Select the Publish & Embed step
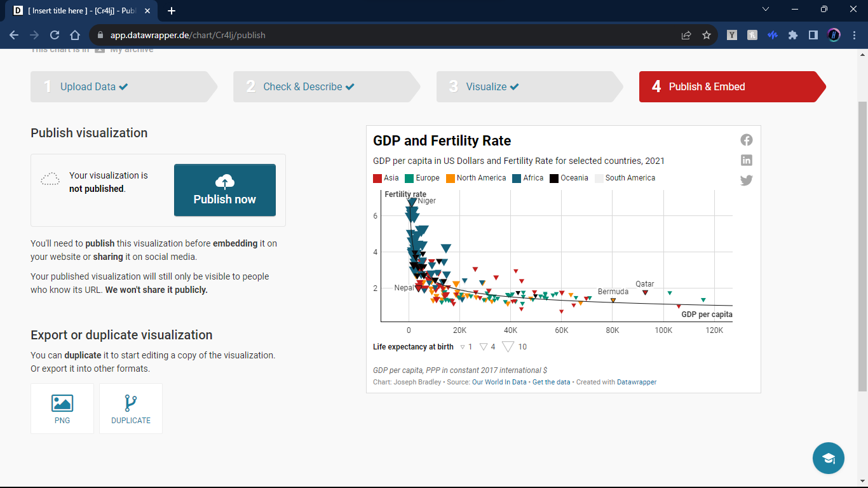868x488 pixels. tap(707, 87)
